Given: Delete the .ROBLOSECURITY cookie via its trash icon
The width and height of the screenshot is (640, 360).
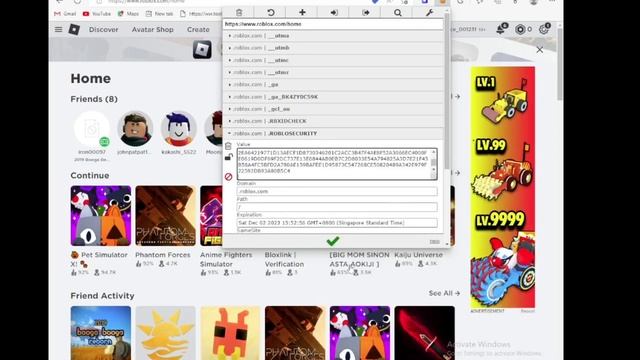Looking at the screenshot, I should (228, 146).
